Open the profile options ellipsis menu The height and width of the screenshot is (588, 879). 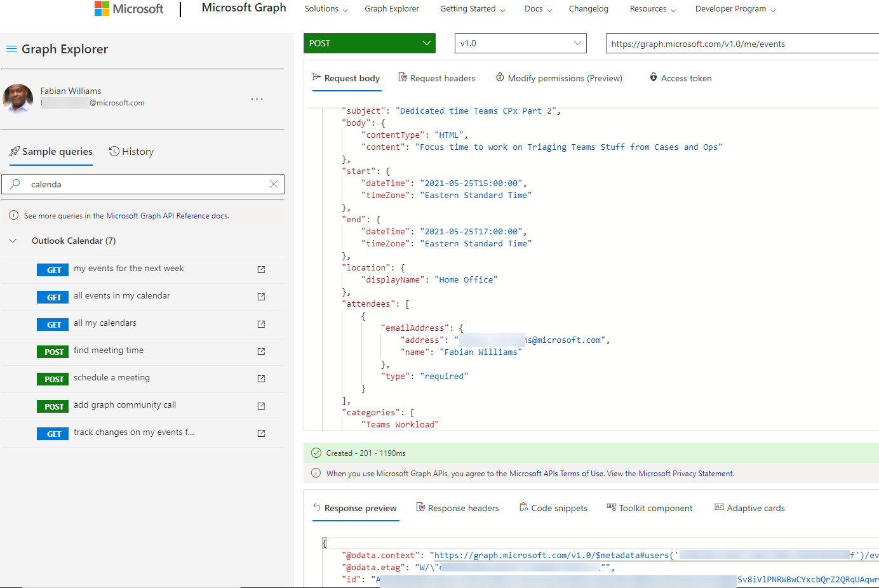pos(257,99)
